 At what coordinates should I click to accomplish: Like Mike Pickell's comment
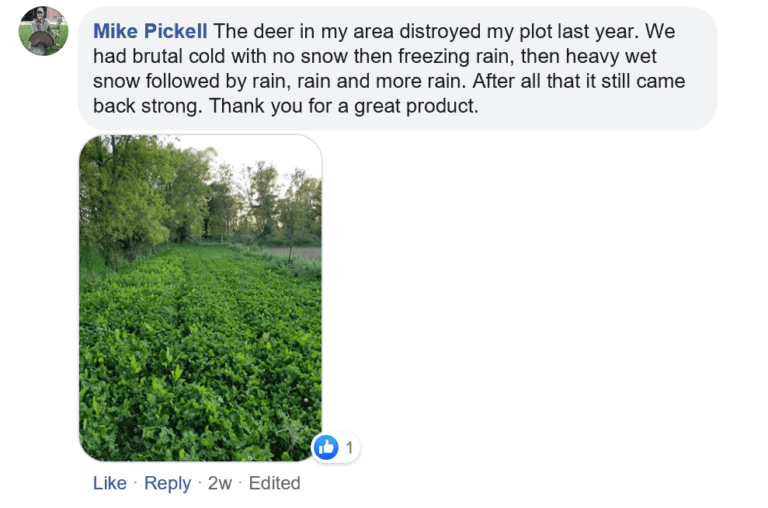[110, 483]
